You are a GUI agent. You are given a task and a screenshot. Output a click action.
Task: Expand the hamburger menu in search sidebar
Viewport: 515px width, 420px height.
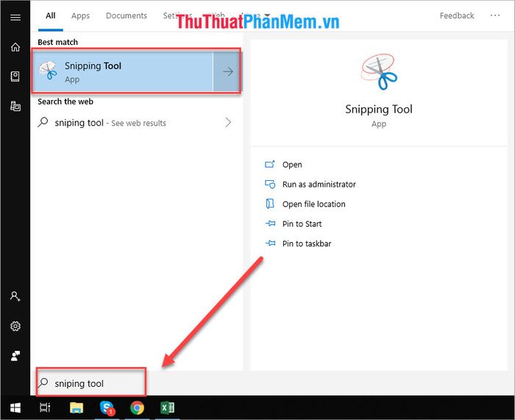(x=15, y=18)
